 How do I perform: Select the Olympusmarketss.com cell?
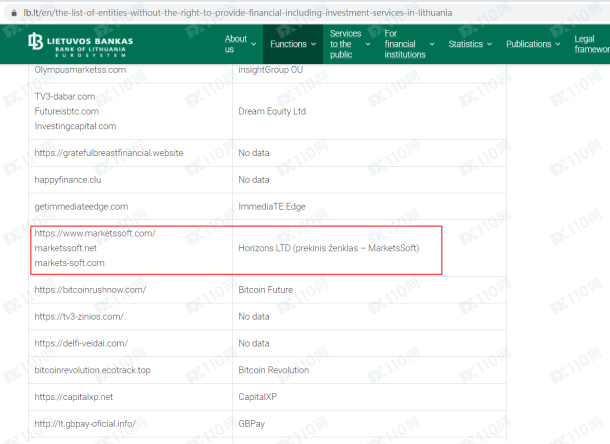[80, 70]
